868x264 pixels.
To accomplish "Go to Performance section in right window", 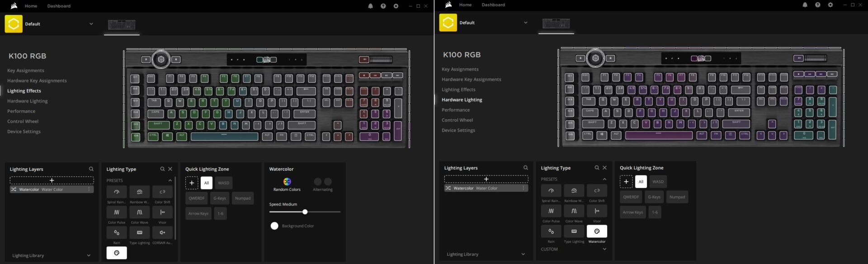I will click(x=455, y=110).
